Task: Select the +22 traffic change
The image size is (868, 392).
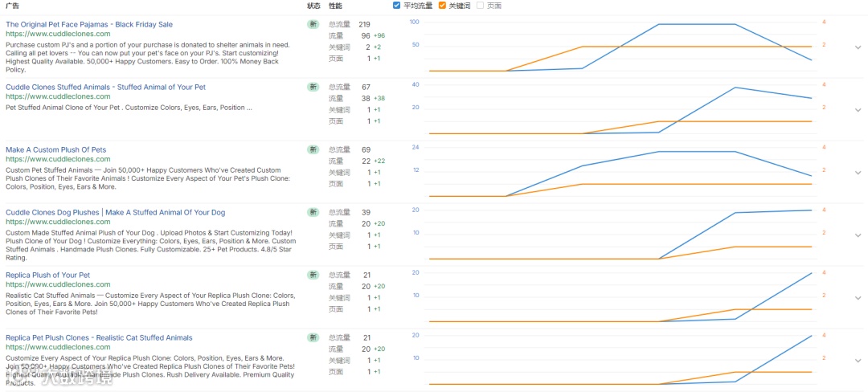Action: coord(379,161)
